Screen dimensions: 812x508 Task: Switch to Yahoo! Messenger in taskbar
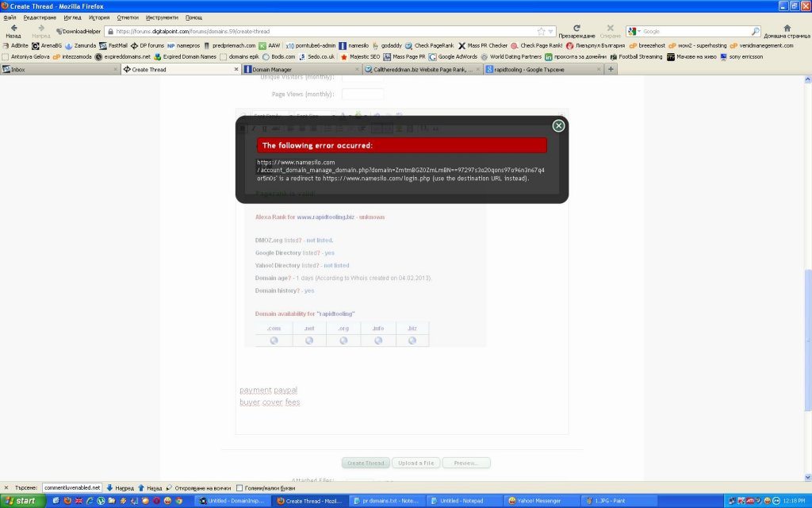pos(541,501)
